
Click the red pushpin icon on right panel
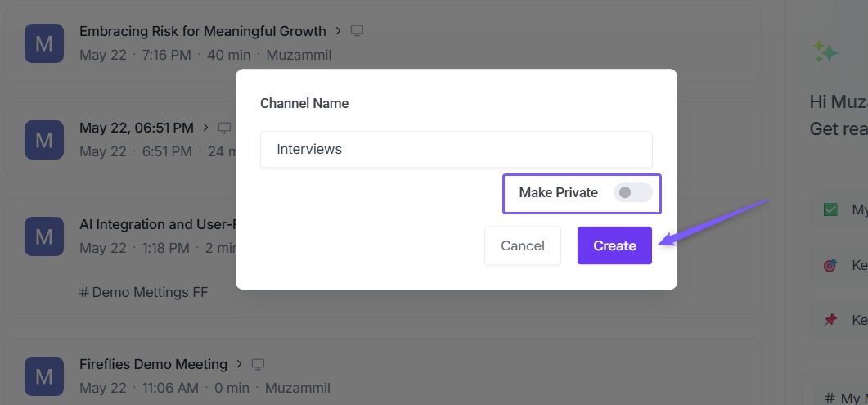point(830,320)
